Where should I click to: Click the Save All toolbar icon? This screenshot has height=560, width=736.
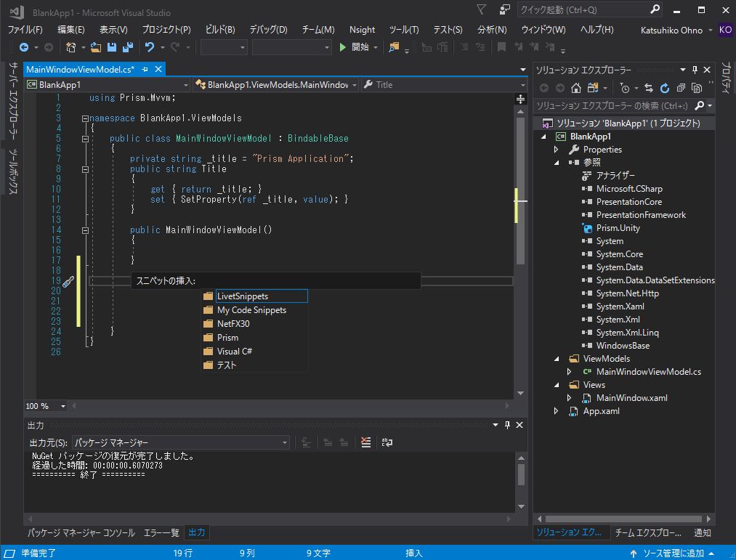[128, 47]
